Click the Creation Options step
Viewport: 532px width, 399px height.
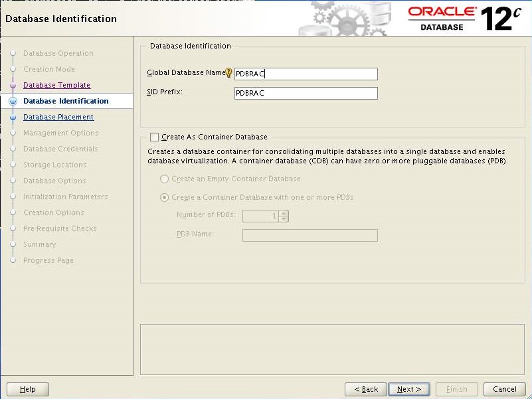pos(53,212)
